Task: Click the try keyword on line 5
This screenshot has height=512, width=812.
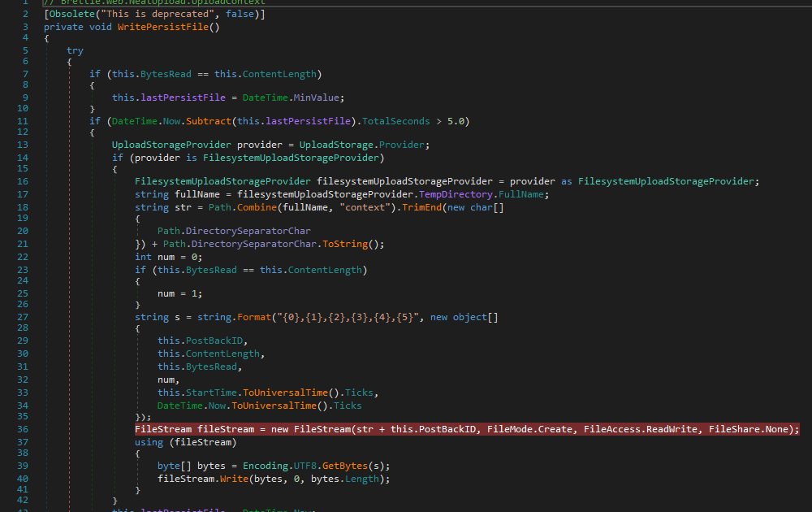Action: [75, 50]
